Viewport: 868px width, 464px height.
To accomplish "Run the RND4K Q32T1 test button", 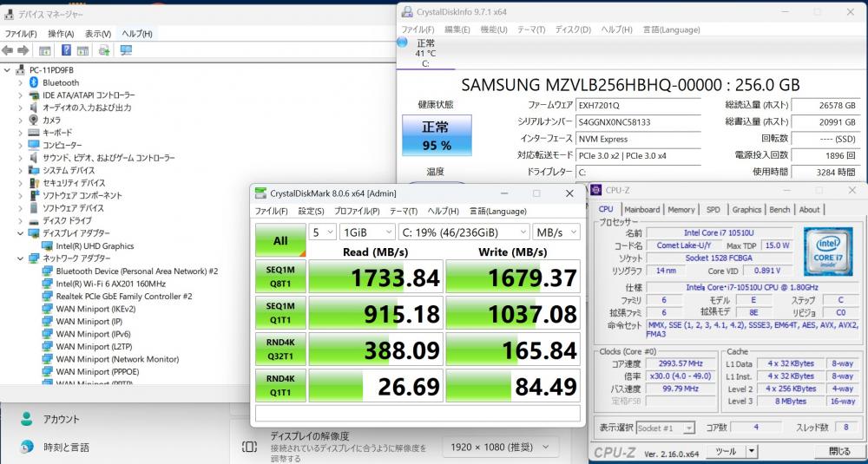I will tap(280, 349).
